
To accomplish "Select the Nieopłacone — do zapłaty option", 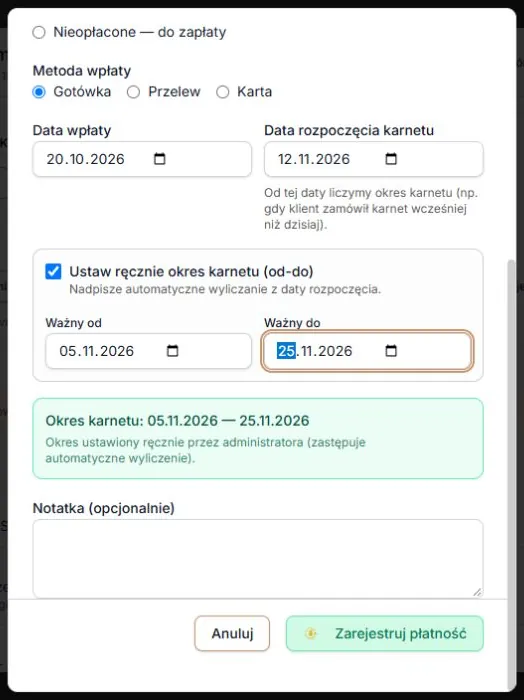I will point(39,32).
